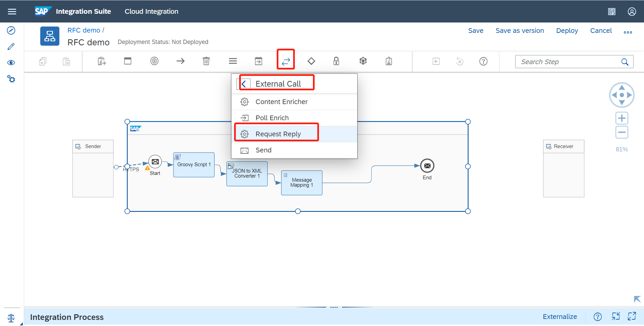Zoom in the canvas with plus button
Image resolution: width=644 pixels, height=326 pixels.
point(622,118)
